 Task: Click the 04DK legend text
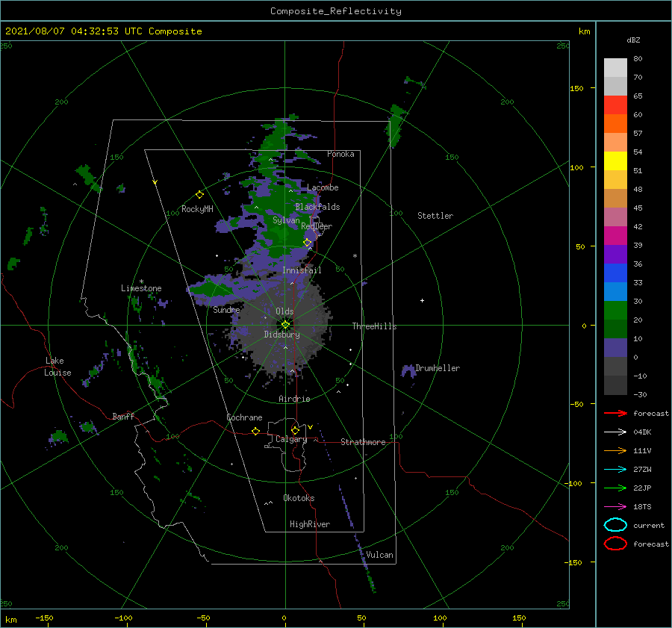(642, 432)
